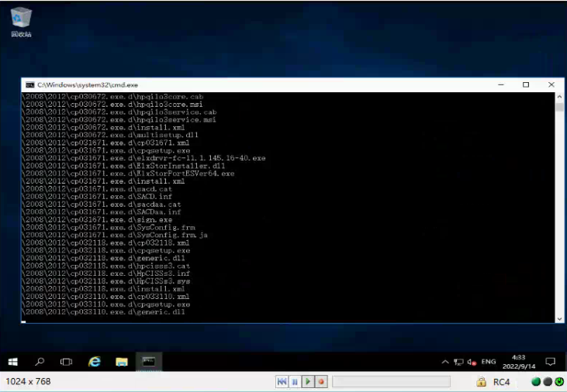Click the playback progress bar
The image size is (567, 392).
391,382
